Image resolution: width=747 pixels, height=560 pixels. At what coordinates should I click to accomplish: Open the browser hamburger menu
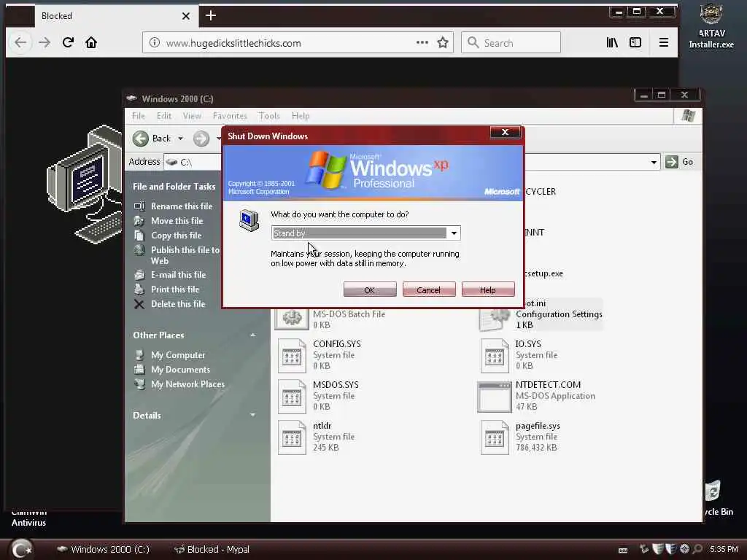(x=663, y=43)
